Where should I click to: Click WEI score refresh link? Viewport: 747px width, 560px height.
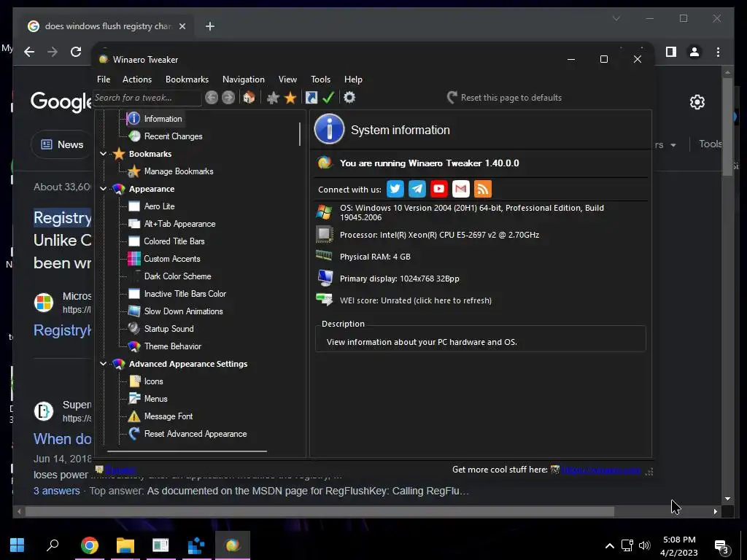(x=415, y=300)
